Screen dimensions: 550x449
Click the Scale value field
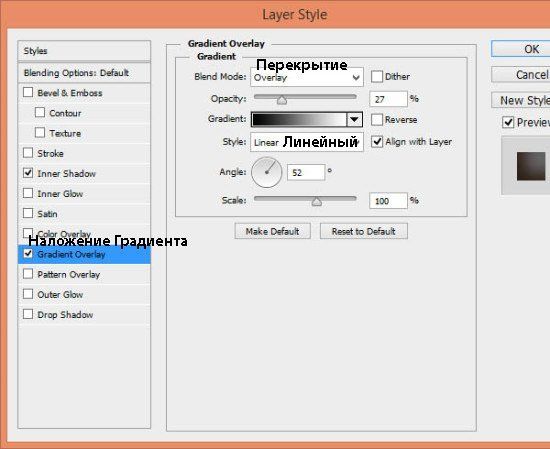tap(388, 201)
